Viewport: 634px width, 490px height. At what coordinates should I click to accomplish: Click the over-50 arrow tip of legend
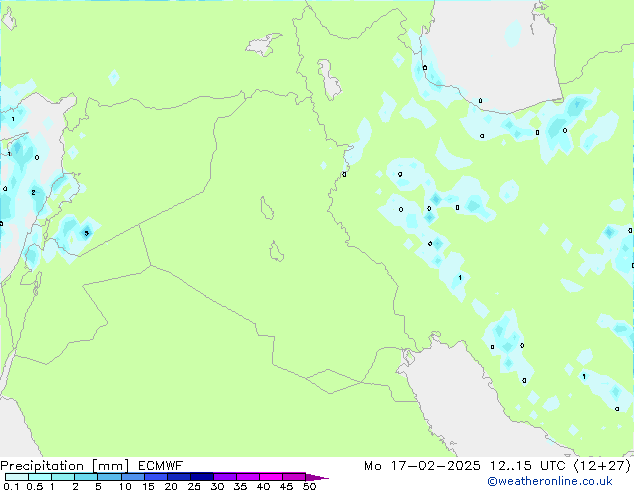[317, 477]
